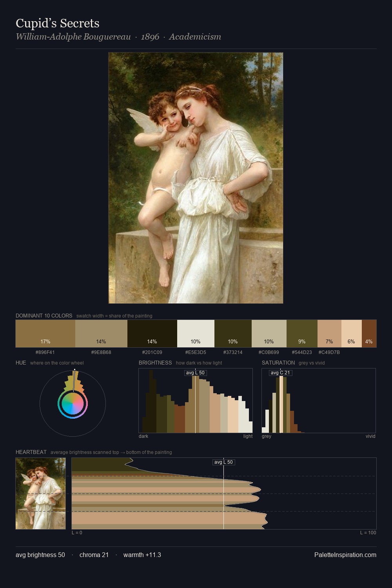392x588 pixels.
Task: Click 'warmth +11.3' in footer
Action: click(142, 555)
